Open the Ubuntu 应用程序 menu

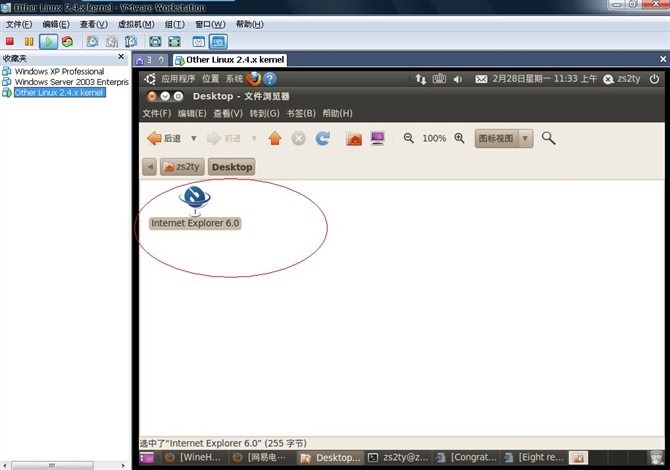pyautogui.click(x=178, y=79)
